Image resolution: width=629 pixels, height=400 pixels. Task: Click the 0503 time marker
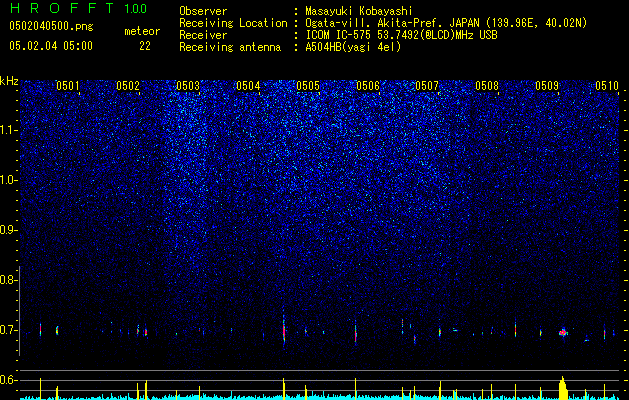tap(188, 85)
